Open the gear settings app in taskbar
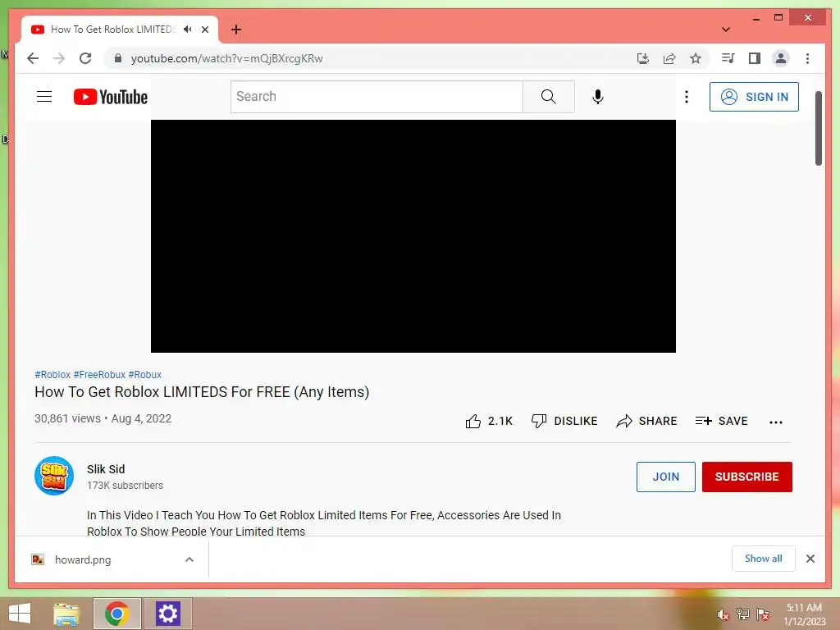The width and height of the screenshot is (840, 630). tap(167, 614)
